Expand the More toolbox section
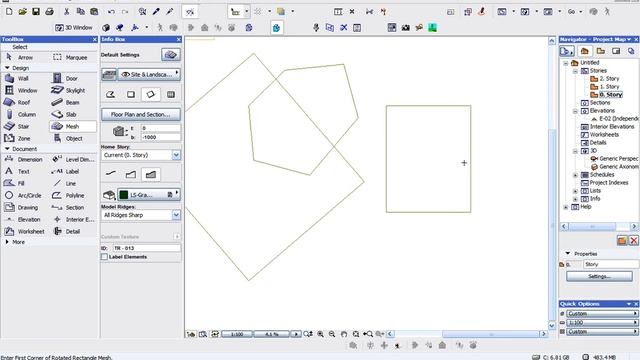Image resolution: width=640 pixels, height=360 pixels. [x=7, y=242]
